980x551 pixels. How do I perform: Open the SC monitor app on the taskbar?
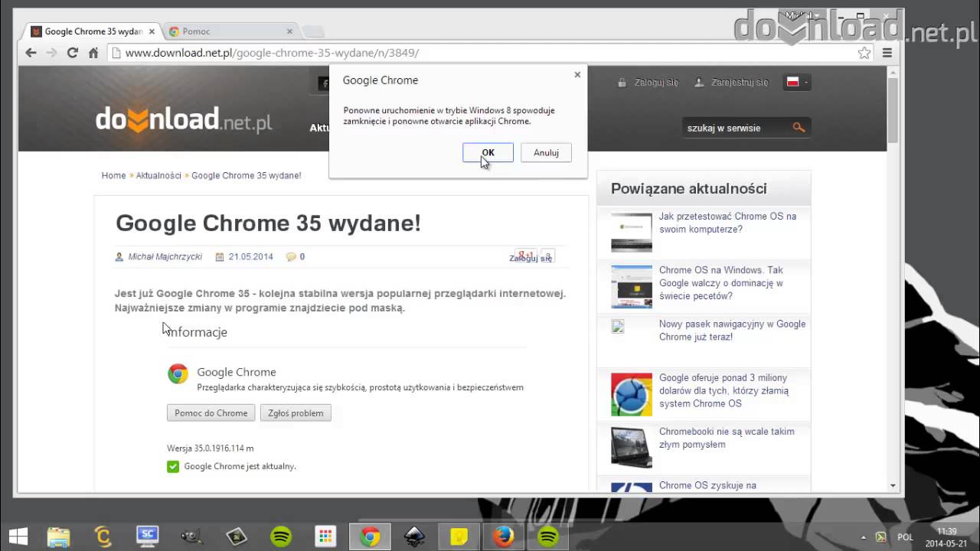coord(147,536)
